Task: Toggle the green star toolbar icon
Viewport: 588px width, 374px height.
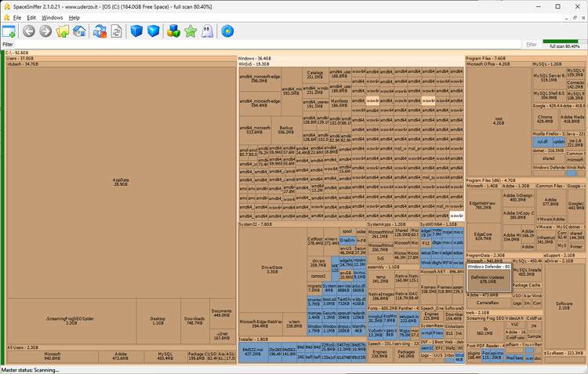Action: pyautogui.click(x=191, y=31)
